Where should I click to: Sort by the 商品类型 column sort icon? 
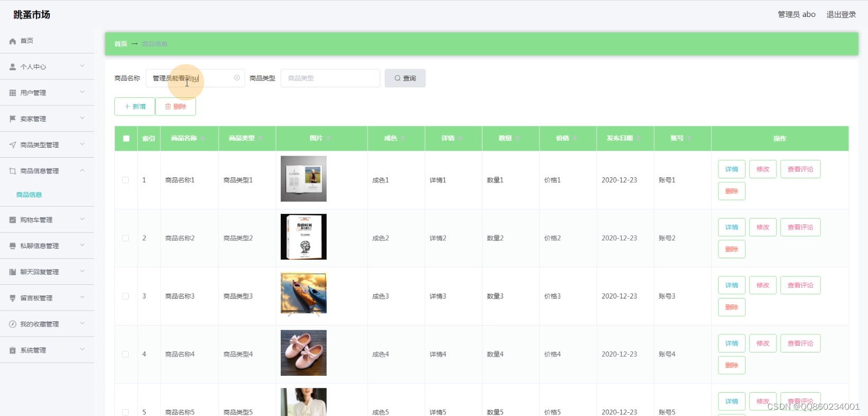point(259,138)
